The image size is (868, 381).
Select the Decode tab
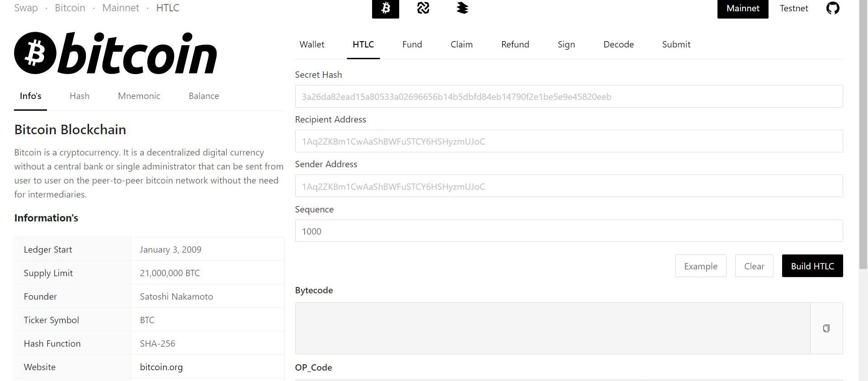point(618,45)
